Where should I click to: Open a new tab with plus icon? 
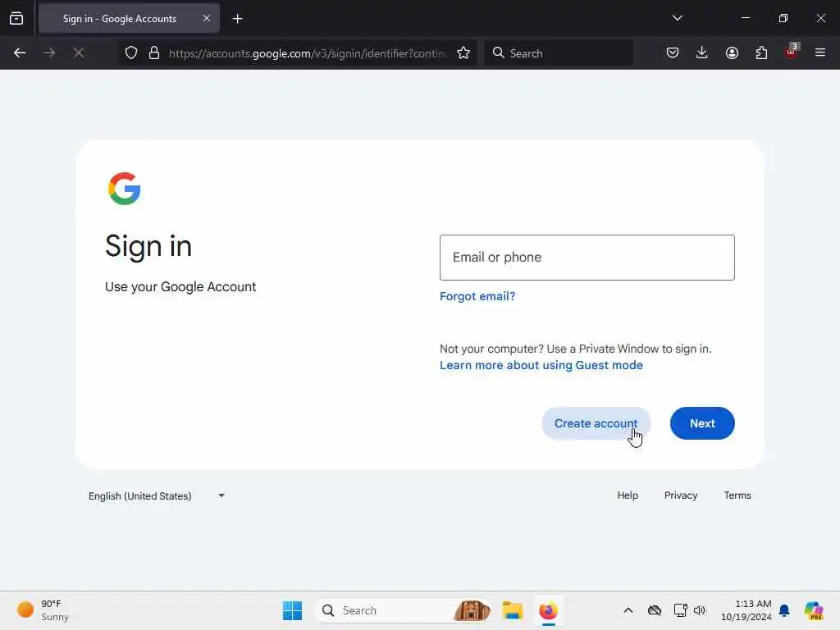click(237, 19)
